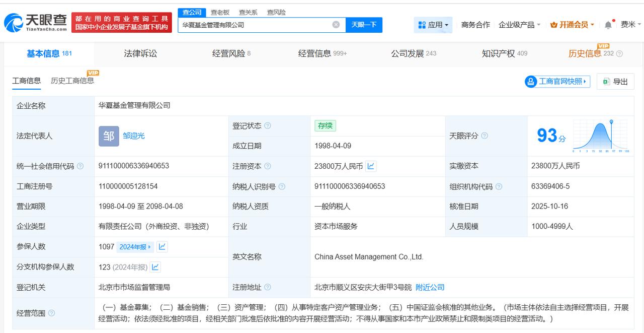The height and width of the screenshot is (333, 644).
Task: Click the red promotional banner
Action: (122, 23)
